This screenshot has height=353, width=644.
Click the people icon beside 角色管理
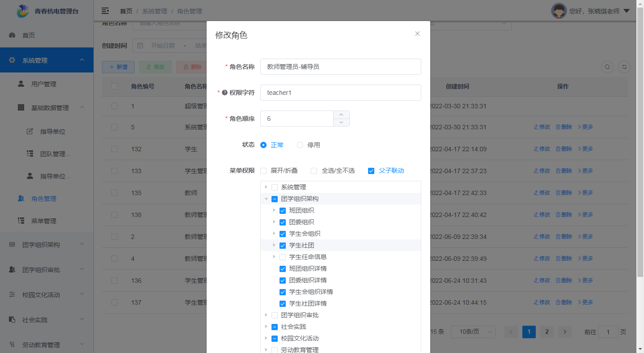tap(21, 199)
